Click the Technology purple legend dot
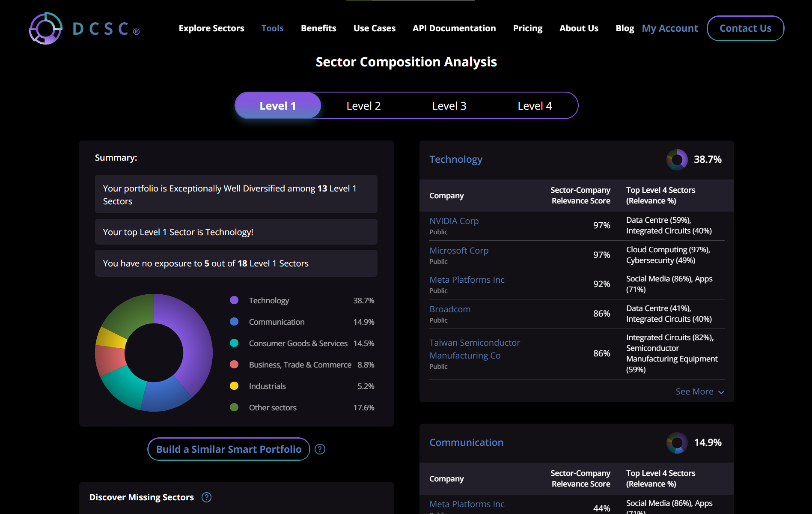 [x=234, y=300]
